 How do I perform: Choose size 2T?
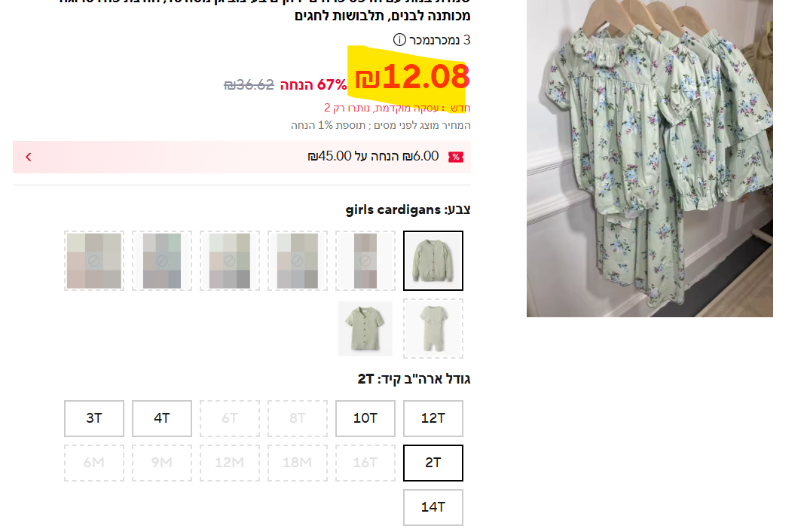click(433, 463)
